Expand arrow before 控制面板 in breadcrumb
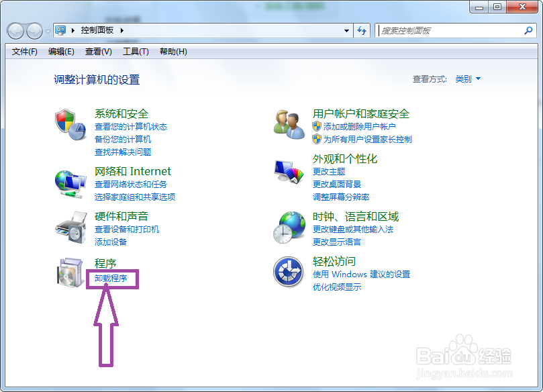The image size is (543, 392). click(x=73, y=30)
